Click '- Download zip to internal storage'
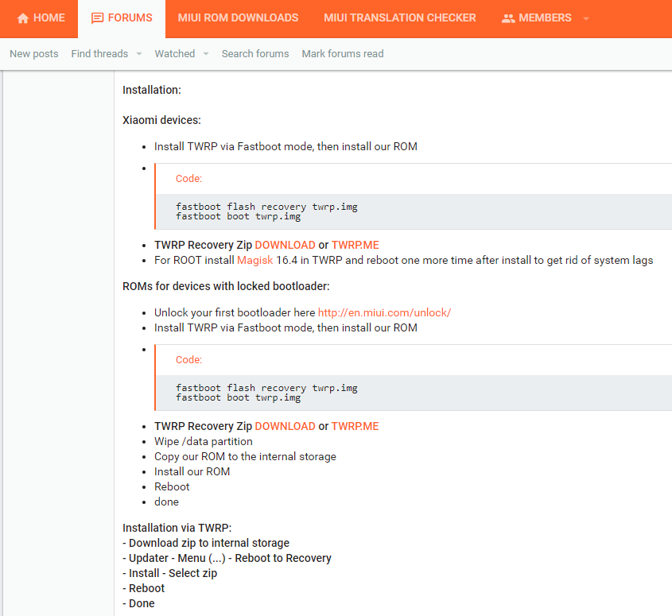672x616 pixels. pyautogui.click(x=206, y=543)
